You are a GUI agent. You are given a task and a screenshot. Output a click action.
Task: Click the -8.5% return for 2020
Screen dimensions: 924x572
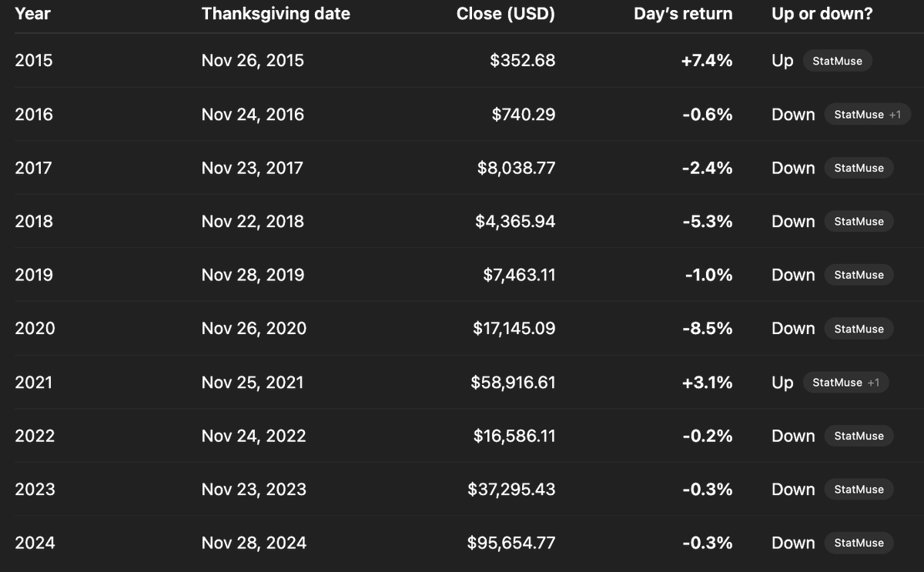(x=707, y=329)
